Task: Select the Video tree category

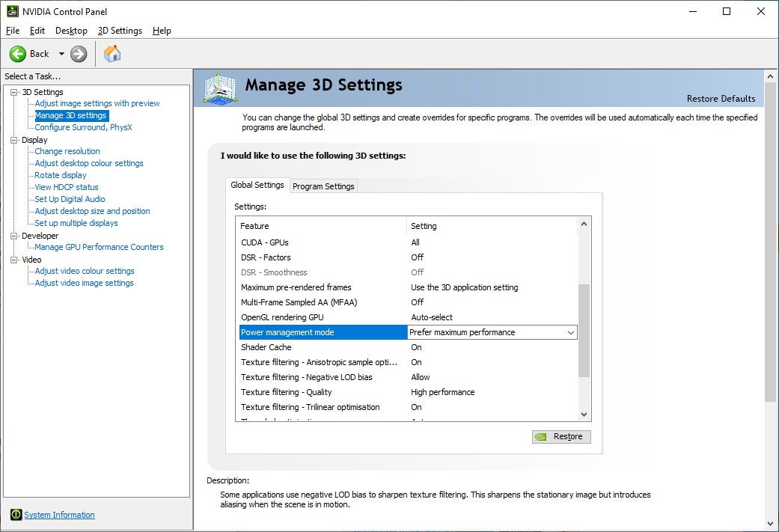Action: tap(31, 260)
